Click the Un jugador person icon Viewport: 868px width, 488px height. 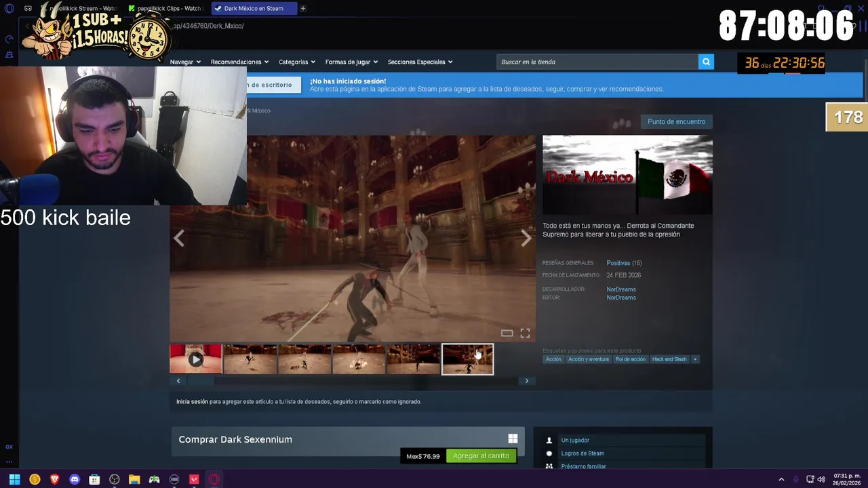(x=549, y=441)
